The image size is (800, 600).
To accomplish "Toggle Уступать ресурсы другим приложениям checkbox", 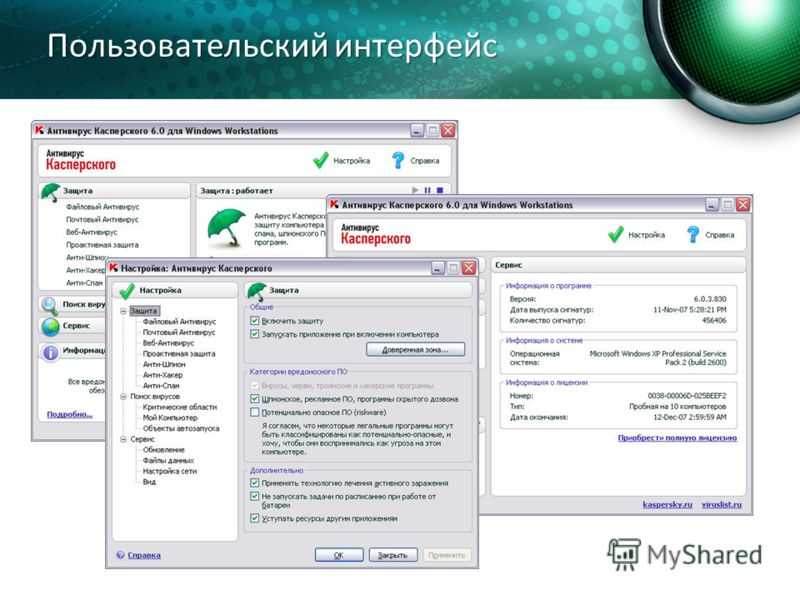I will [x=255, y=518].
